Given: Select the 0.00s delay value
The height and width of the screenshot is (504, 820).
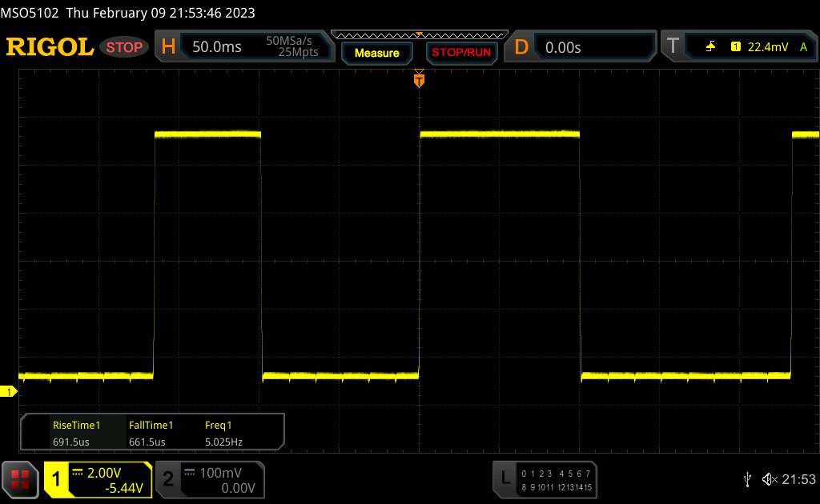Looking at the screenshot, I should tap(563, 47).
